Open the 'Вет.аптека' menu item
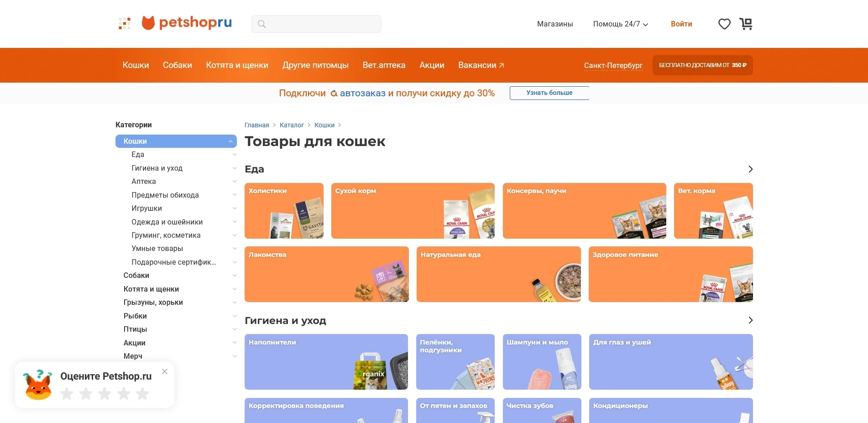The height and width of the screenshot is (423, 868). 384,65
